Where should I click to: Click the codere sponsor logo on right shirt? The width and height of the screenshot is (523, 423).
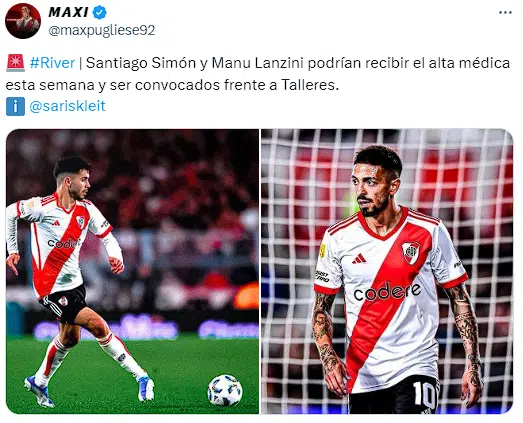click(x=387, y=292)
